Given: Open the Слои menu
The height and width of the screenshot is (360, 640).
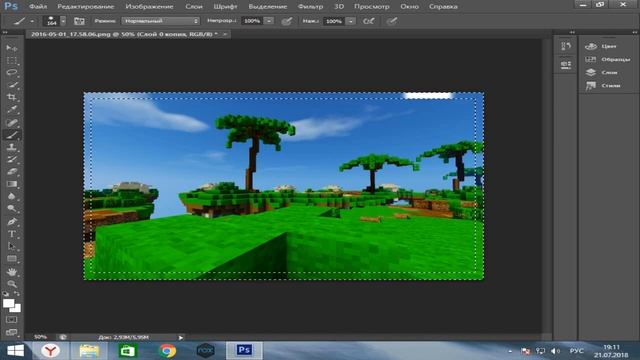Looking at the screenshot, I should point(194,7).
